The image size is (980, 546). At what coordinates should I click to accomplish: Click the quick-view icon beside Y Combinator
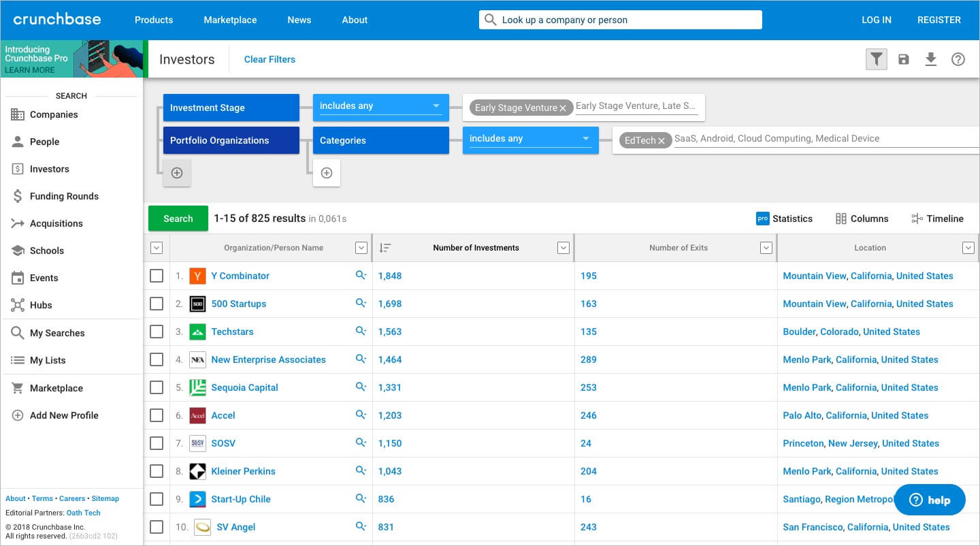coord(361,276)
